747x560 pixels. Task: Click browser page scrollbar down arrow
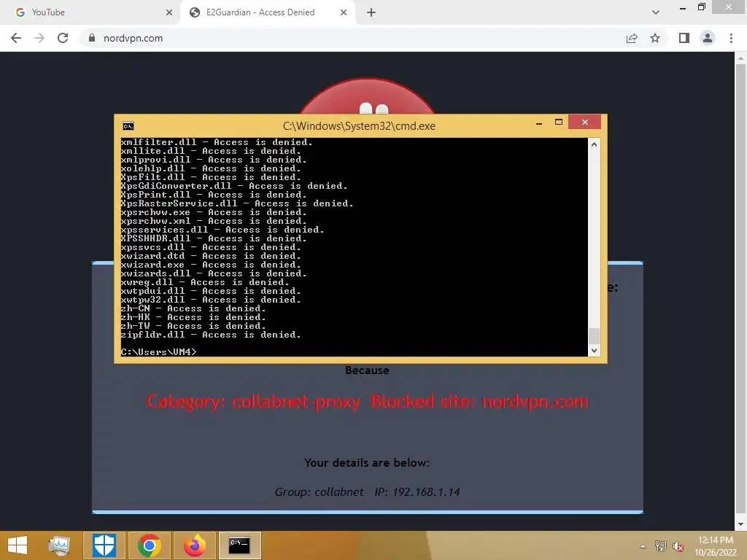(x=740, y=524)
